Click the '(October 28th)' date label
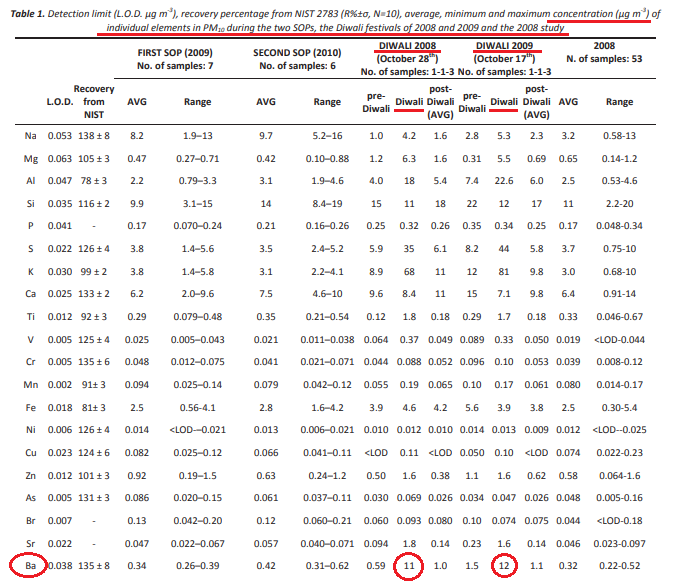 [x=407, y=58]
